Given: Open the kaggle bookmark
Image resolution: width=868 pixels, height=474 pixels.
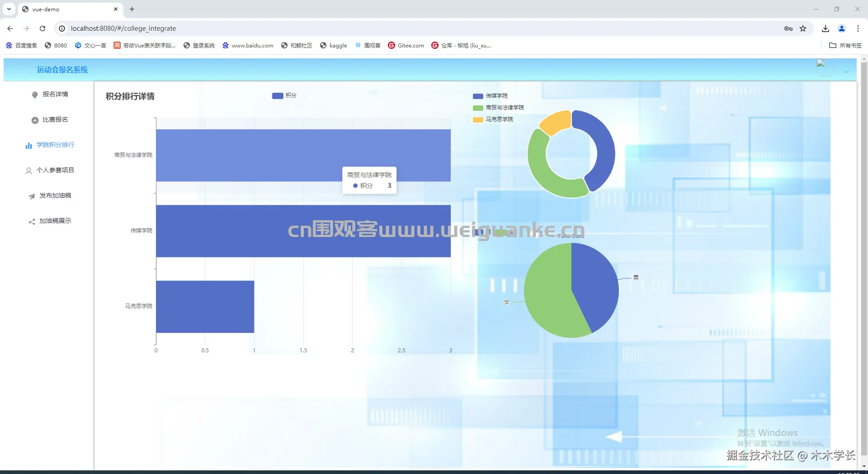Looking at the screenshot, I should 334,45.
